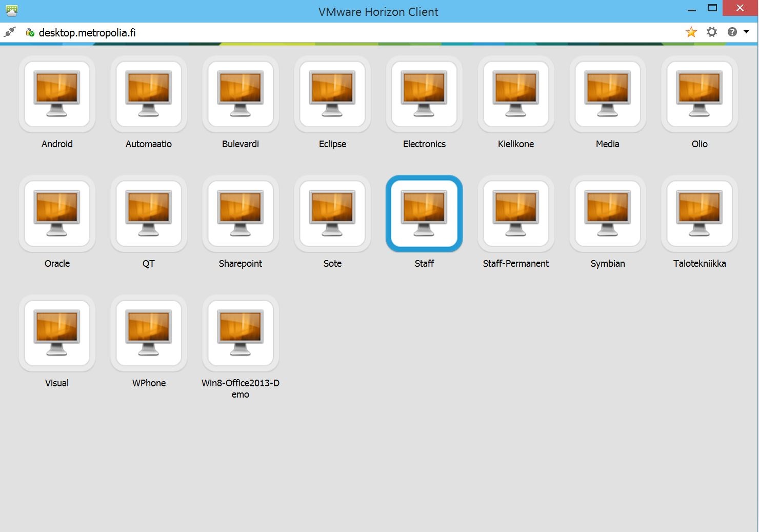Click the Kielikone label text

coord(516,144)
